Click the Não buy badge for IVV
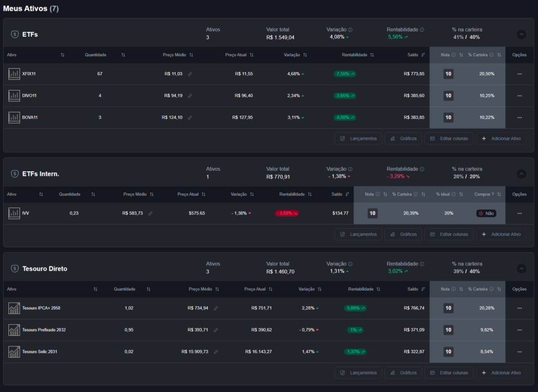Screen dimensions: 538x392 (486, 213)
